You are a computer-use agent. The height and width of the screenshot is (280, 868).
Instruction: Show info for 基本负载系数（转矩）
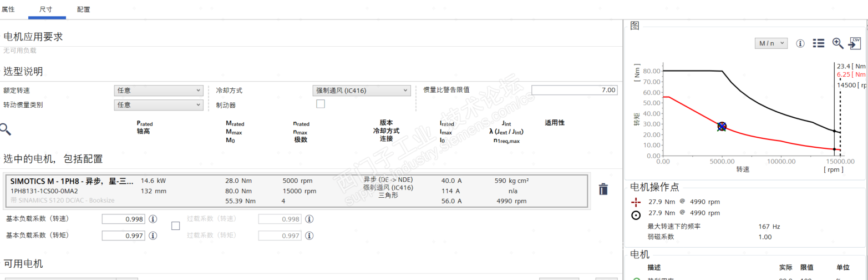tap(153, 236)
